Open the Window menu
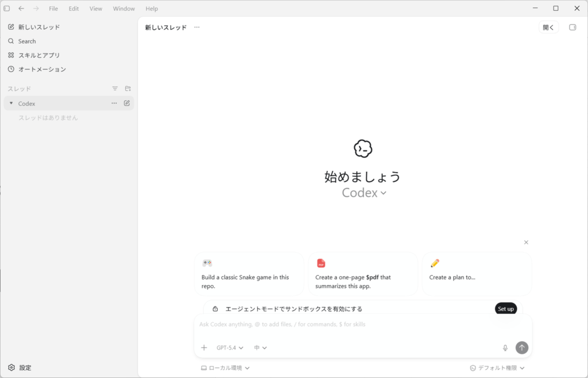 (x=123, y=9)
